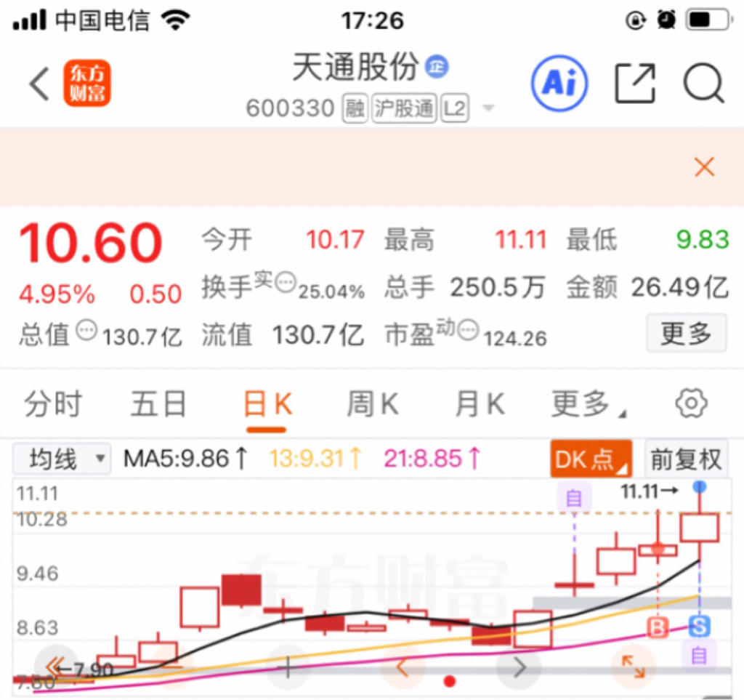Tap the 21:8.85 moving average value

[432, 459]
